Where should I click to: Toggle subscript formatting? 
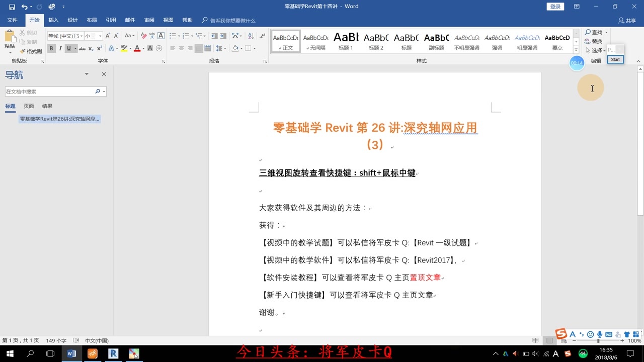point(91,48)
